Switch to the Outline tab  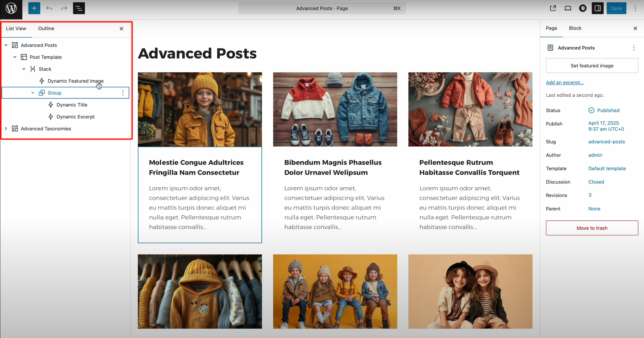coord(46,28)
